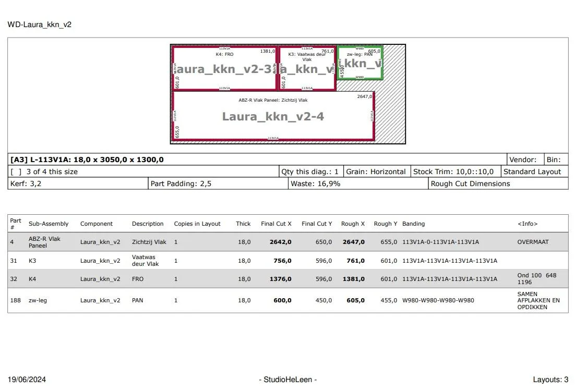This screenshot has width=575, height=392.
Task: Click the 'Part Padding: 2,5' cell
Action: coord(218,184)
